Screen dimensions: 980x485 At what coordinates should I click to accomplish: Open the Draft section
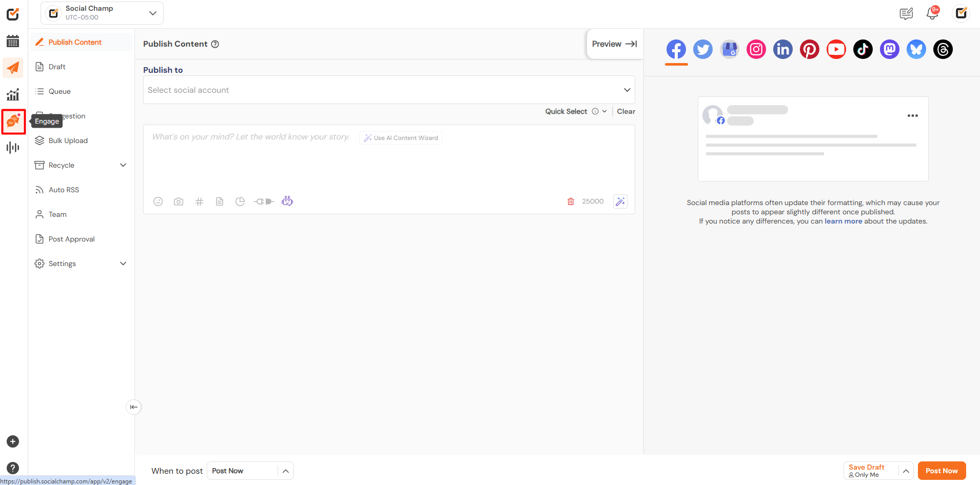(81, 67)
